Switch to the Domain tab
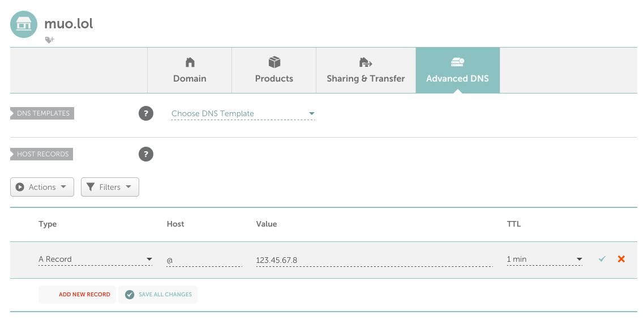Screen dimensions: 644x319 coord(190,70)
